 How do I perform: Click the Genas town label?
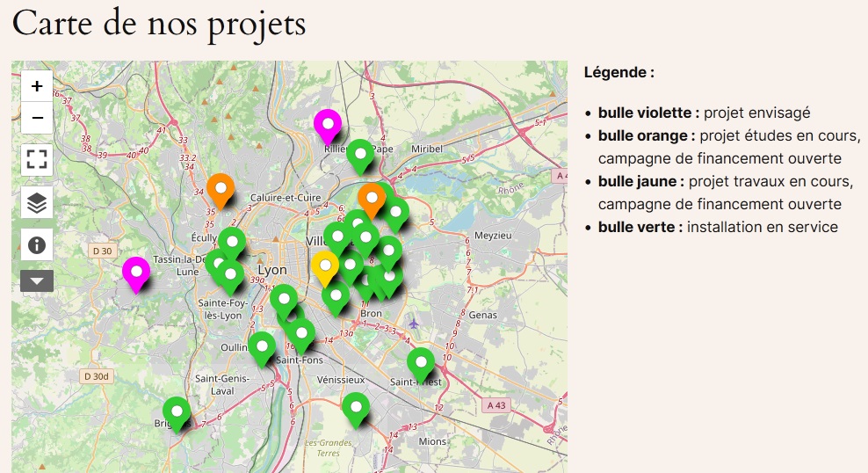click(483, 315)
